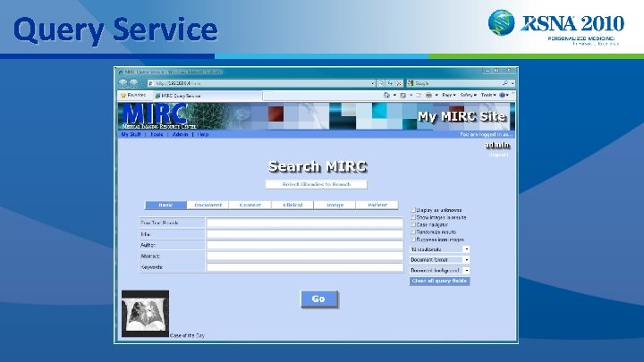644x362 pixels.
Task: Click Select Libraries to Search button
Action: (317, 185)
